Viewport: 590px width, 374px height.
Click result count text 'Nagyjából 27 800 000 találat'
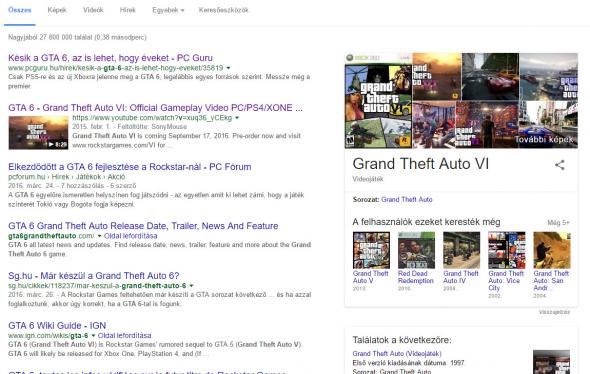tap(77, 37)
